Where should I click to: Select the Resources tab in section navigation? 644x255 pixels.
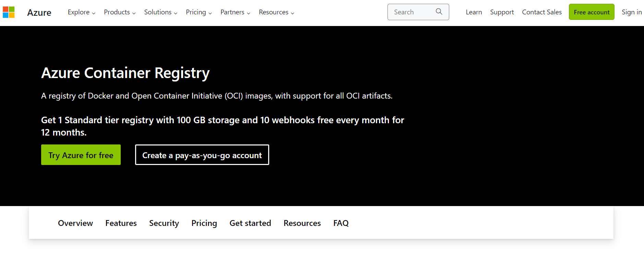point(302,223)
